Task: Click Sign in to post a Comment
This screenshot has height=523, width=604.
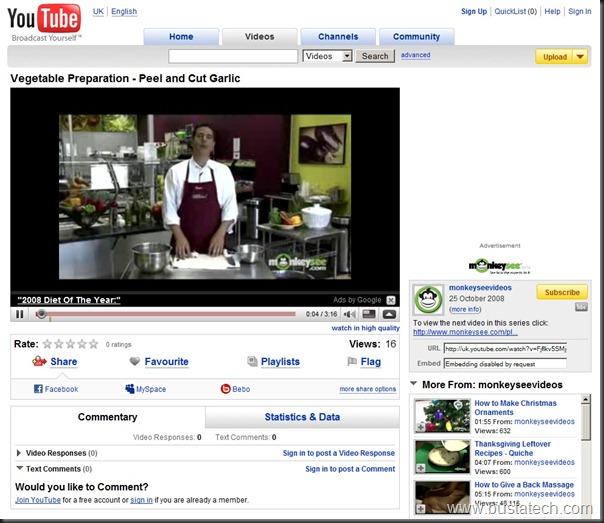Action: [350, 469]
